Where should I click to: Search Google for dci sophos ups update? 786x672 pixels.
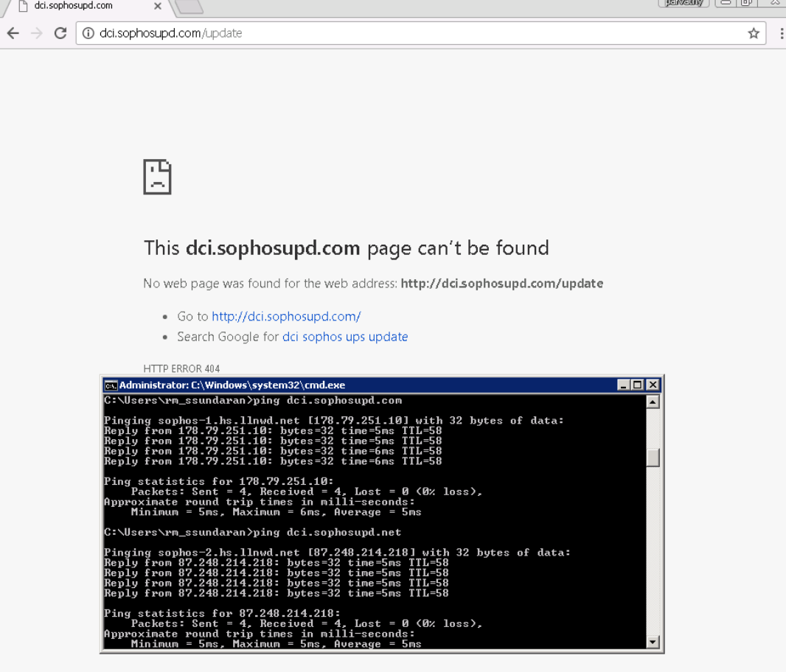tap(345, 336)
